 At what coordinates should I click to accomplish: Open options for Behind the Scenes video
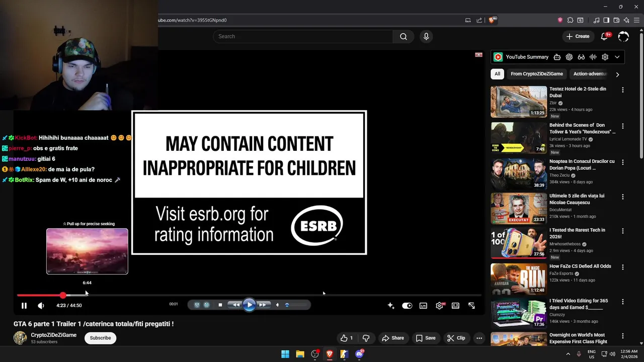pyautogui.click(x=623, y=126)
